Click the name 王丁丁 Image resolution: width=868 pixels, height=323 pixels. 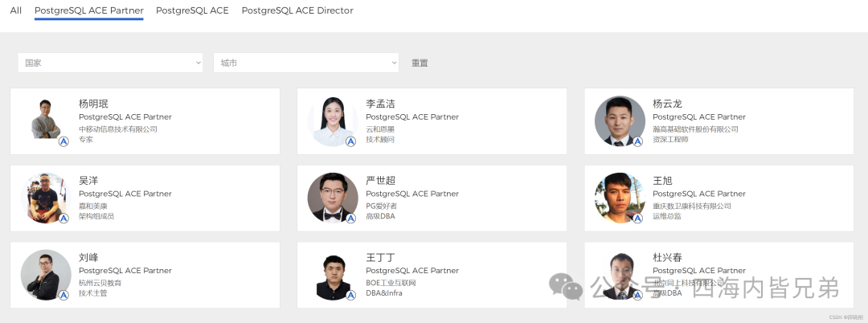coord(380,258)
